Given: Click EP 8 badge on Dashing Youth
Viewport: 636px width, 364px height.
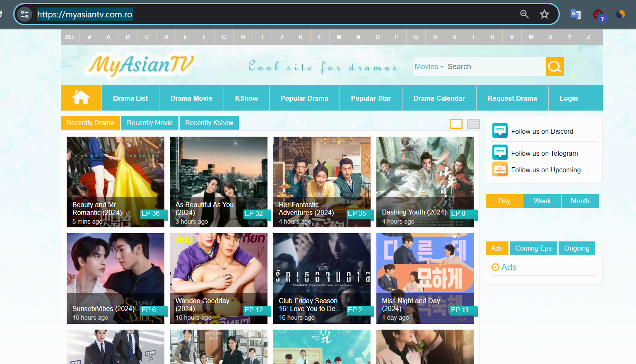Looking at the screenshot, I should (463, 214).
